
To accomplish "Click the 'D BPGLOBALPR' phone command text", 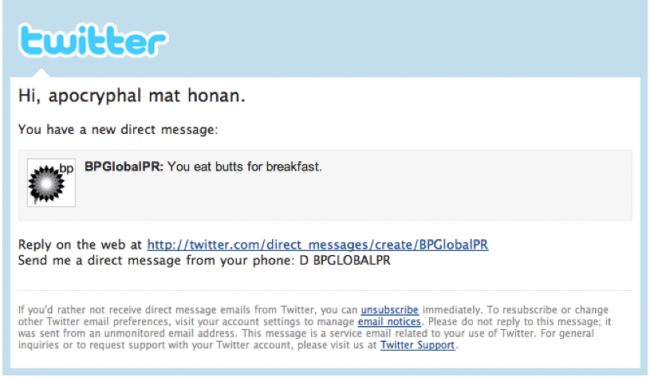I will (x=345, y=260).
